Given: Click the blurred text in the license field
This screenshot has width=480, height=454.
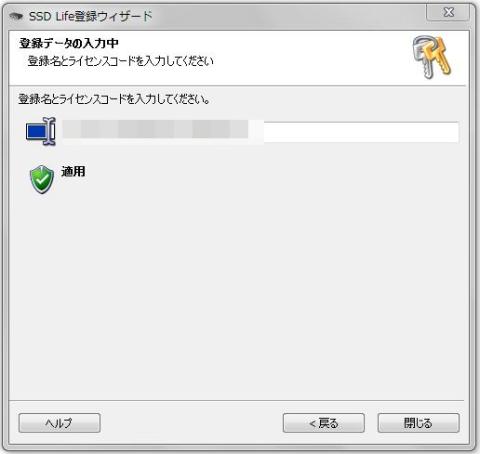Looking at the screenshot, I should click(155, 130).
